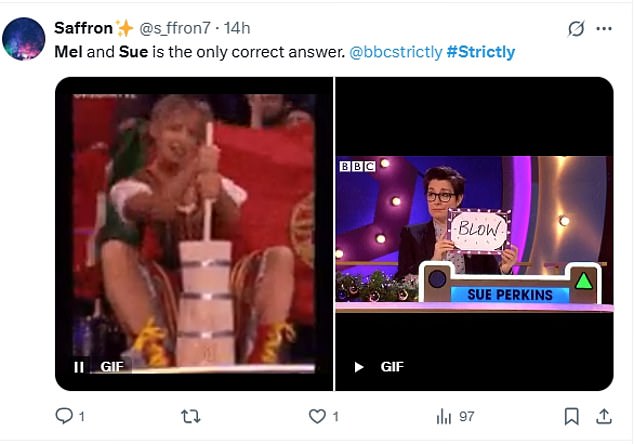Open the right Sue Perkins GIF thumbnail
Viewport: 634px width, 444px height.
(474, 230)
